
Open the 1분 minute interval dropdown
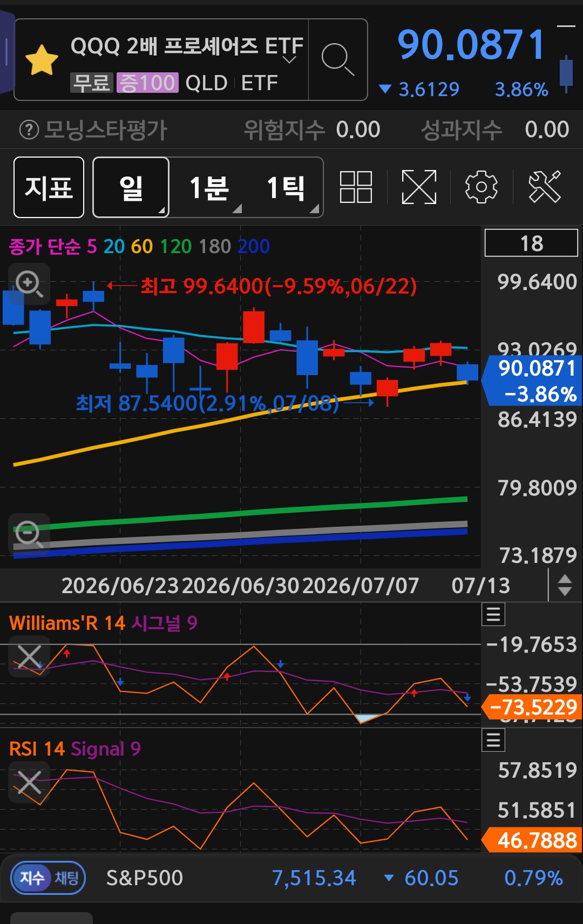[209, 187]
